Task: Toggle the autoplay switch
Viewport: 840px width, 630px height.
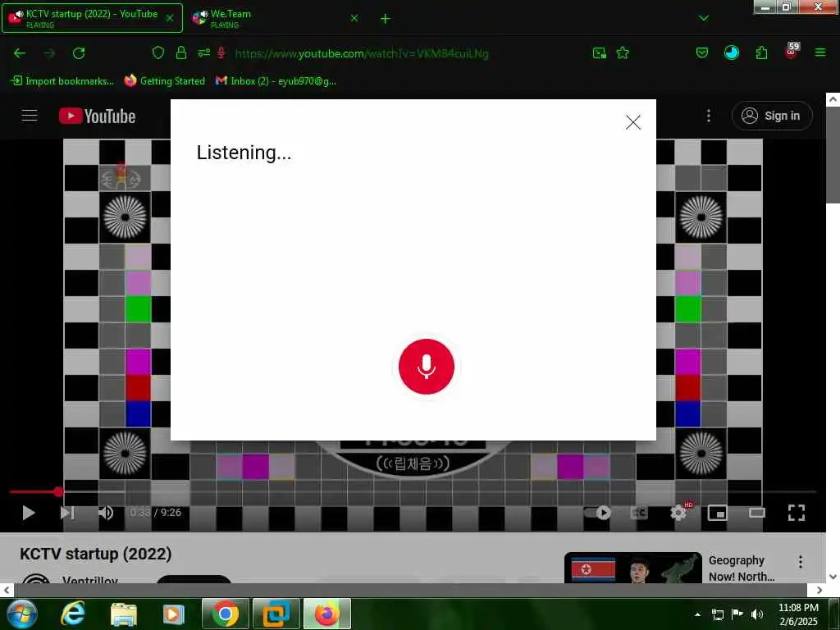Action: click(598, 513)
